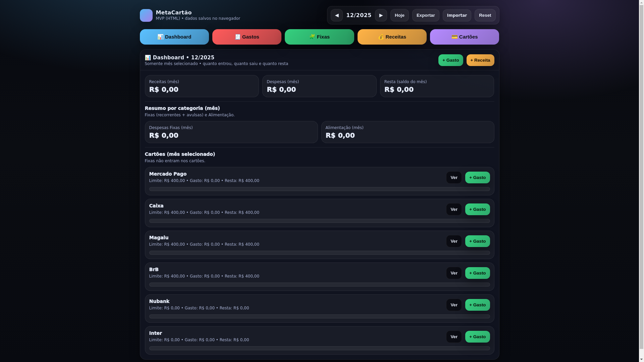The image size is (644, 362).
Task: Go to next month arrow
Action: (x=381, y=15)
